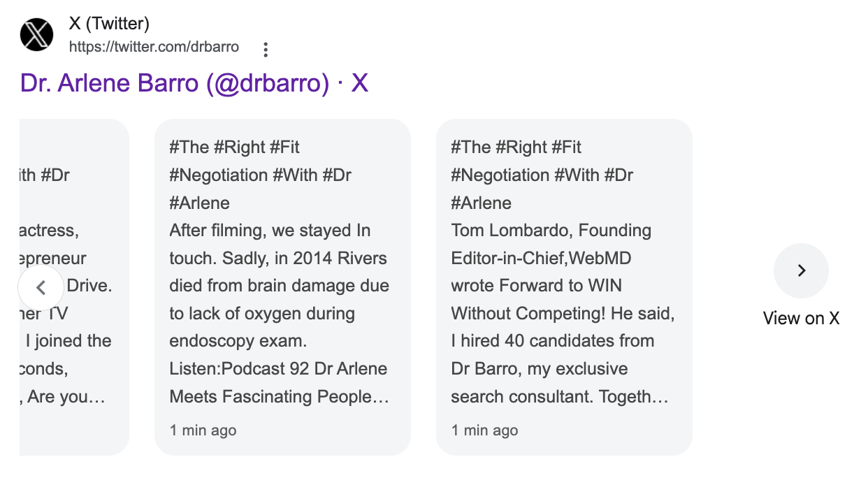This screenshot has height=485, width=868.
Task: Click '1 min ago' on Lombardo tweet
Action: click(x=485, y=430)
